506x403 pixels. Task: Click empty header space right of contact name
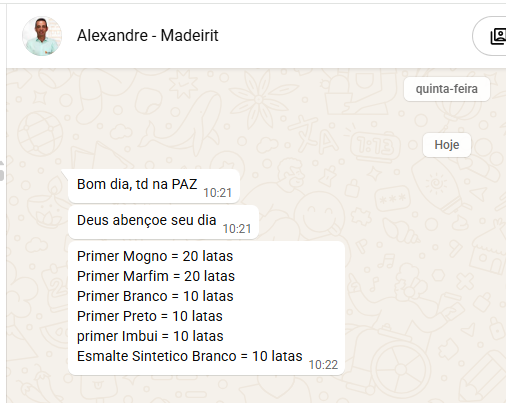tap(343, 36)
